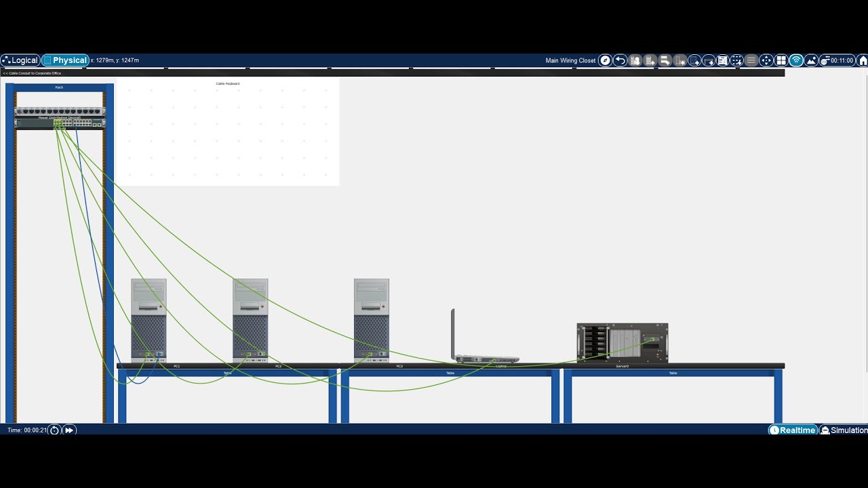Image resolution: width=868 pixels, height=488 pixels.
Task: Click the patch panel atop the rack
Action: click(x=60, y=110)
